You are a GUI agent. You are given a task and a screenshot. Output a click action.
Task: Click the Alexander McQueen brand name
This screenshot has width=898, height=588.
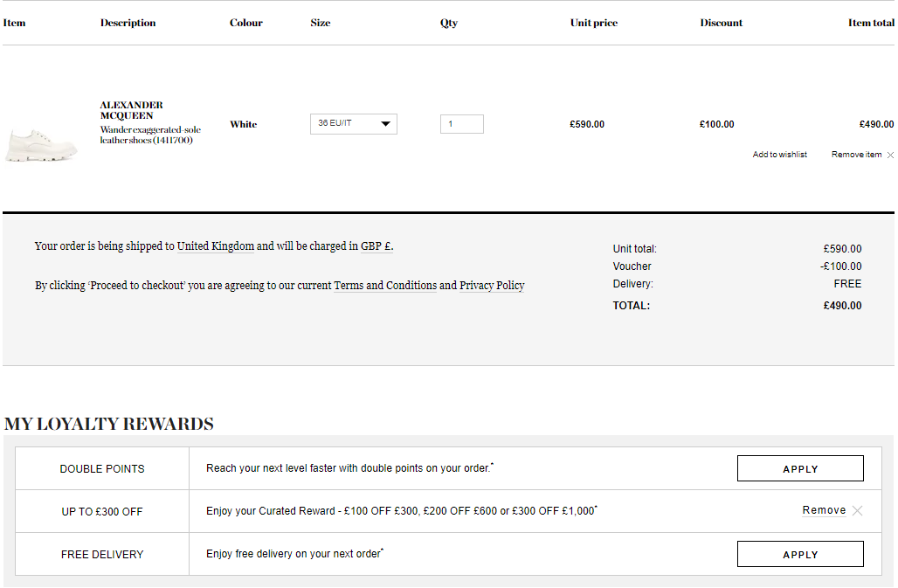pyautogui.click(x=131, y=110)
